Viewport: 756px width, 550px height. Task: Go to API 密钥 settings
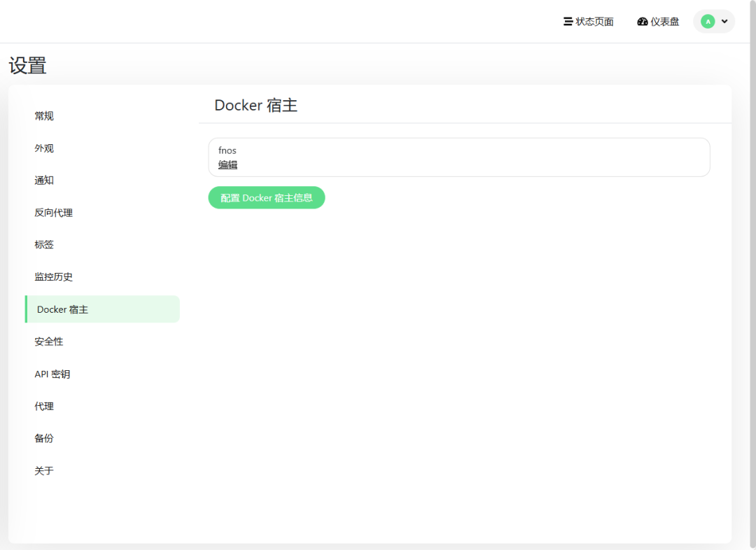click(x=52, y=374)
